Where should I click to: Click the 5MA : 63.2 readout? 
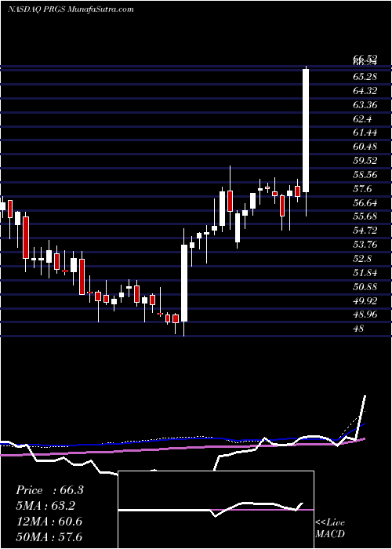[x=45, y=506]
